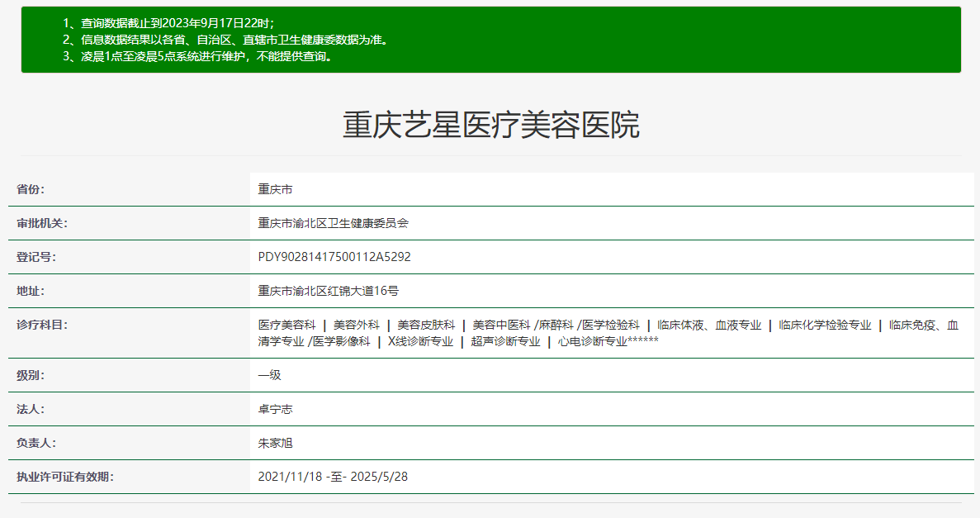Select the hospital title 重庆艺星医疗美容医院
The image size is (980, 518).
click(x=490, y=125)
